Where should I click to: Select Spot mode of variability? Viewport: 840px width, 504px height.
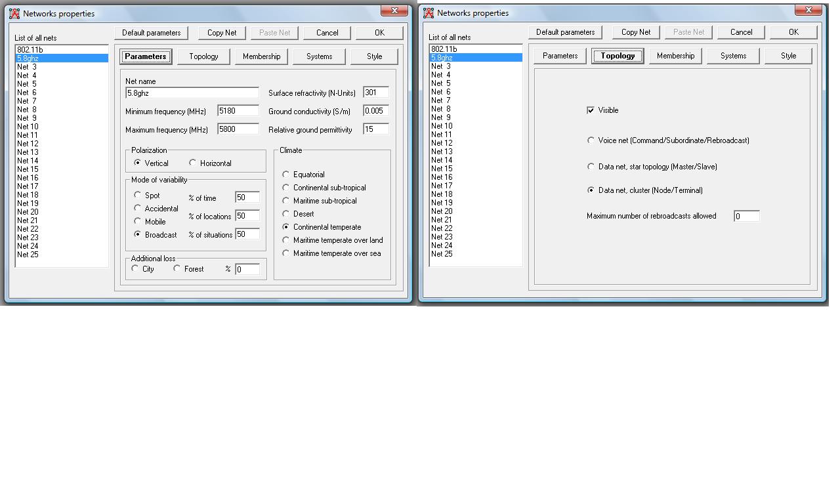[x=138, y=195]
